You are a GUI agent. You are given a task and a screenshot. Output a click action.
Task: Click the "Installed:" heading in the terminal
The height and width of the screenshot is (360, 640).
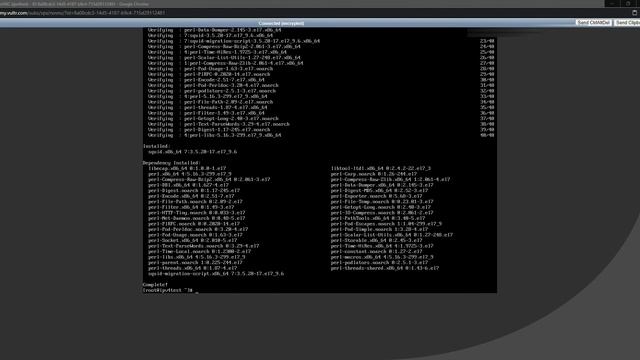pos(157,146)
